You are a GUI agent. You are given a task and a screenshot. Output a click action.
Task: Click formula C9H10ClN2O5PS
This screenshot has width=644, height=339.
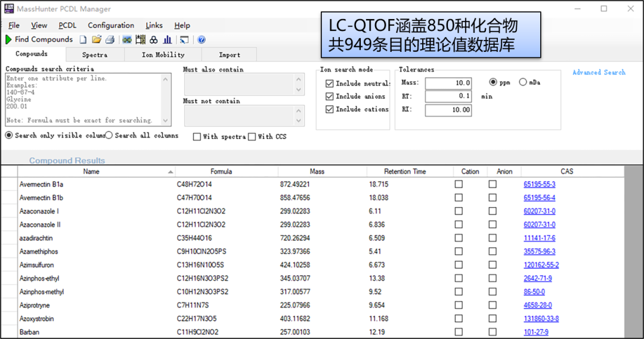tap(202, 251)
